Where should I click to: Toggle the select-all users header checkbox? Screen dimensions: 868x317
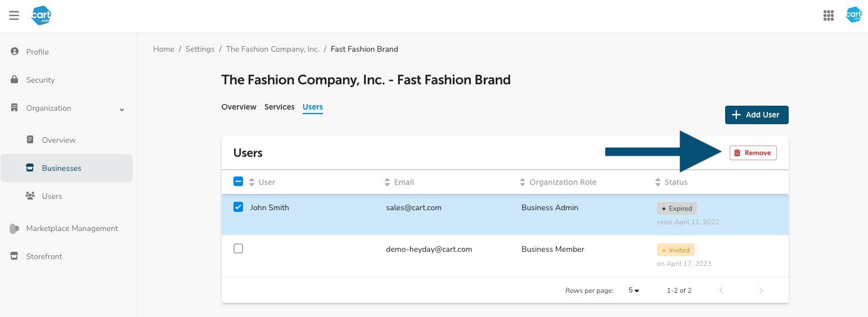pos(238,182)
